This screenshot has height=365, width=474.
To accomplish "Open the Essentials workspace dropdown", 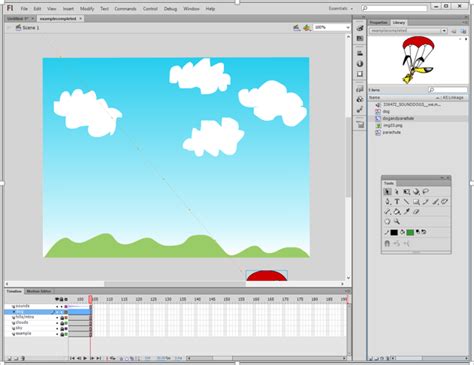I will pos(341,8).
